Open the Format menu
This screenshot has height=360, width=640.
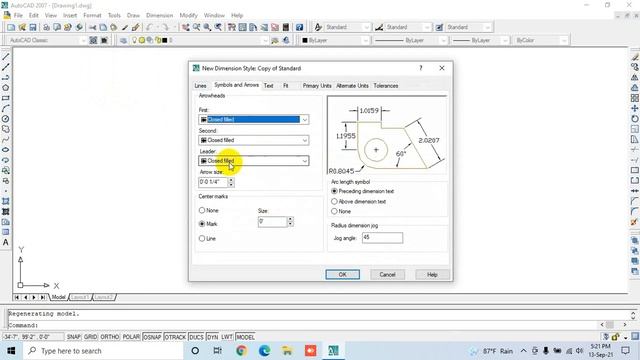(92, 16)
